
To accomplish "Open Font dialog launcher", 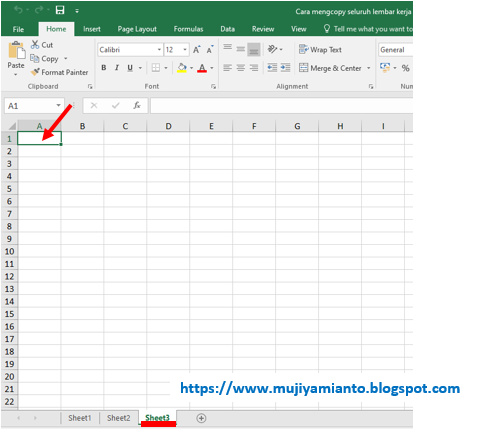I will point(213,86).
